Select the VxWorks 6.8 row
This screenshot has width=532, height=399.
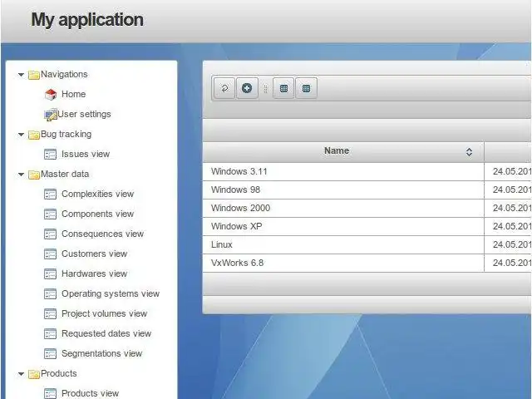[x=367, y=264]
